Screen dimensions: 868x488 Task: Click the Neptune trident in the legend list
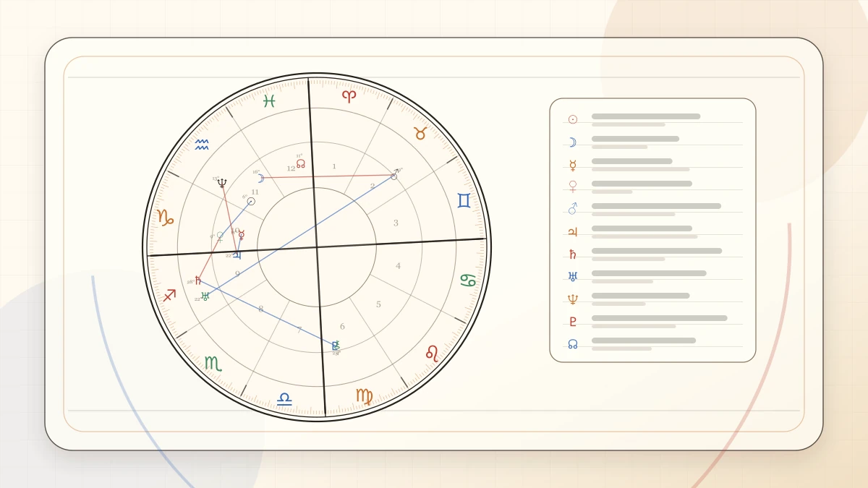[573, 299]
